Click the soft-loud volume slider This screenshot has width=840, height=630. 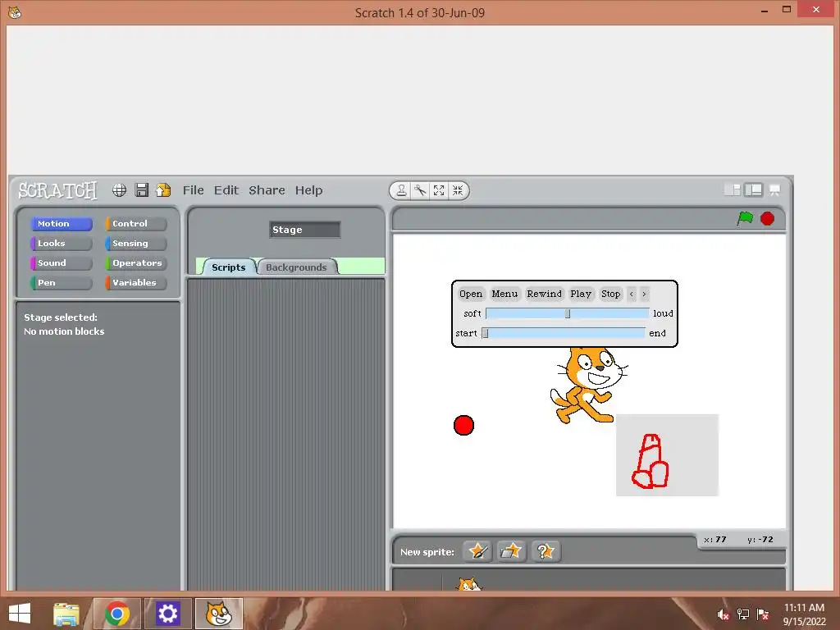pos(568,313)
